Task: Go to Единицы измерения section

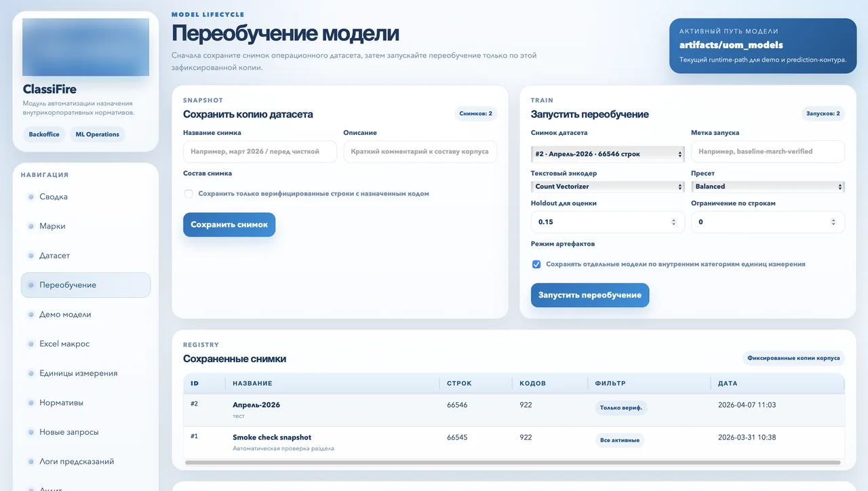Action: [85, 373]
